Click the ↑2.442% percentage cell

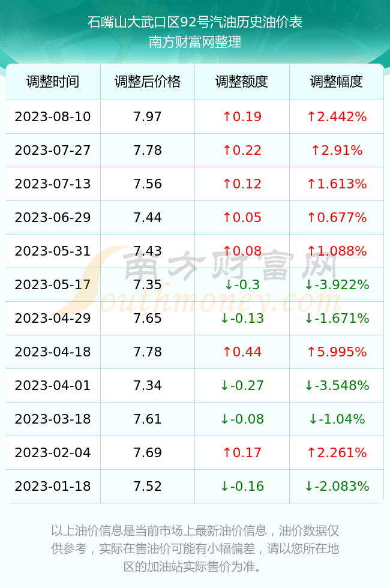(x=337, y=116)
